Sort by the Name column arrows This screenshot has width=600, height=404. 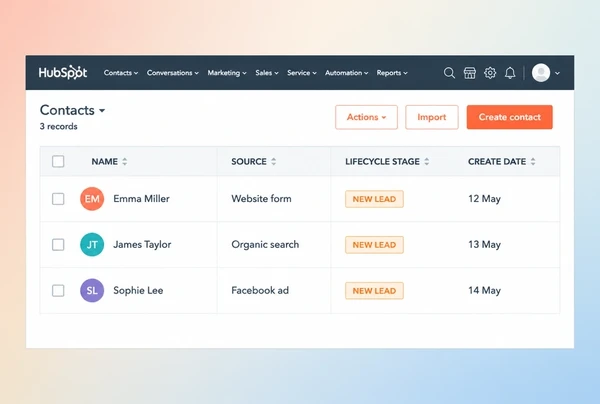coord(124,161)
